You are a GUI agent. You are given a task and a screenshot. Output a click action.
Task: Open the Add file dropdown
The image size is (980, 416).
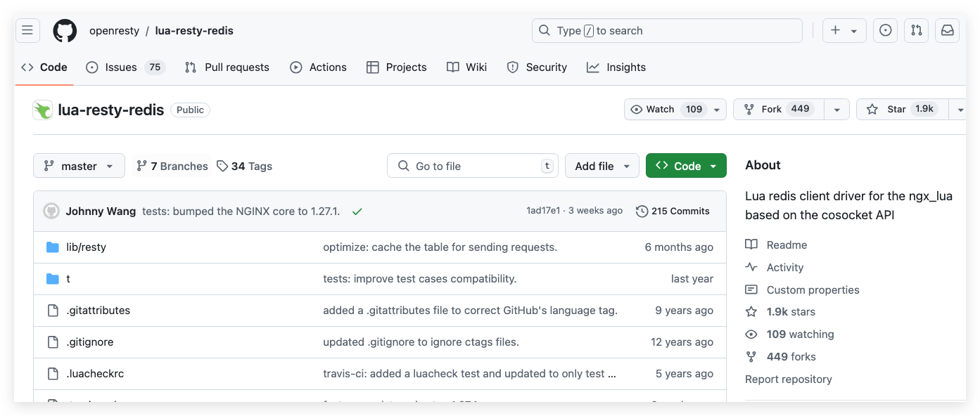coord(602,166)
